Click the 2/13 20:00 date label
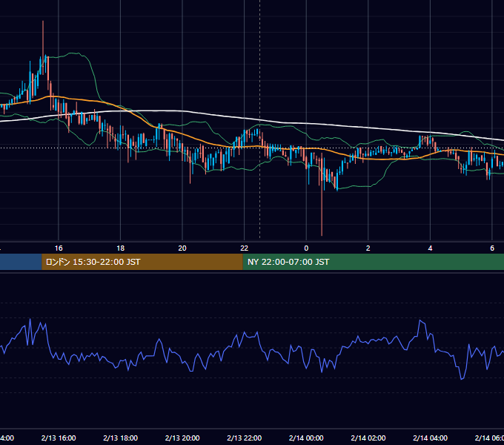 182,438
